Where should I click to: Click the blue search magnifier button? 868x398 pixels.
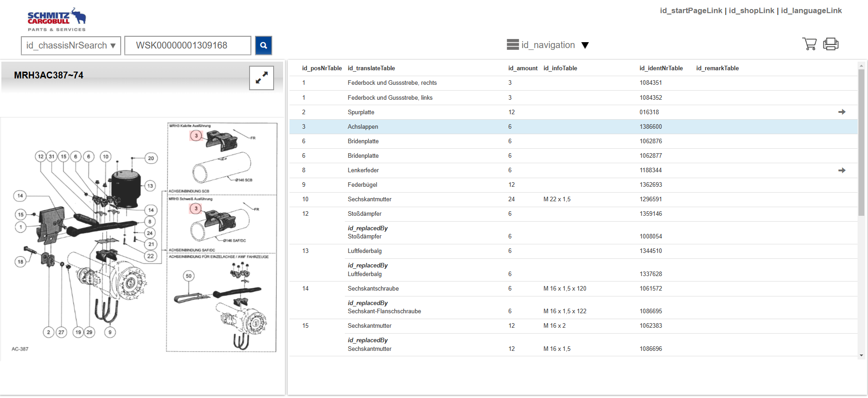tap(264, 45)
